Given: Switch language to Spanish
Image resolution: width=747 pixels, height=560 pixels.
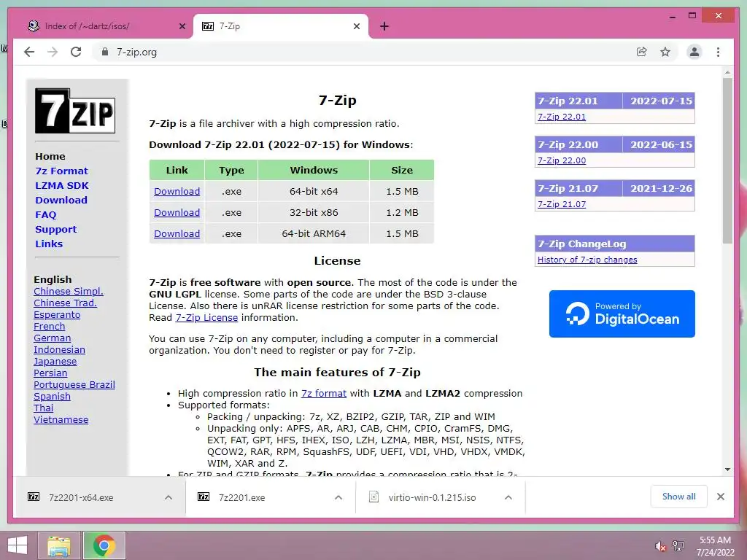Looking at the screenshot, I should click(52, 396).
